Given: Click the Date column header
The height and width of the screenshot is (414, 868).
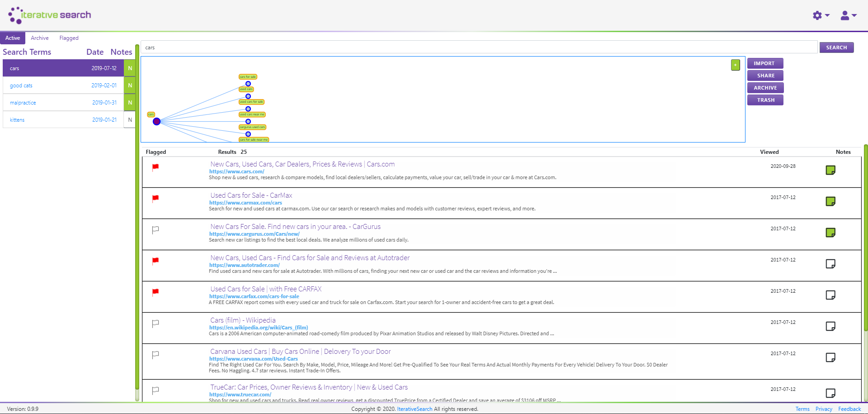Looking at the screenshot, I should 95,52.
